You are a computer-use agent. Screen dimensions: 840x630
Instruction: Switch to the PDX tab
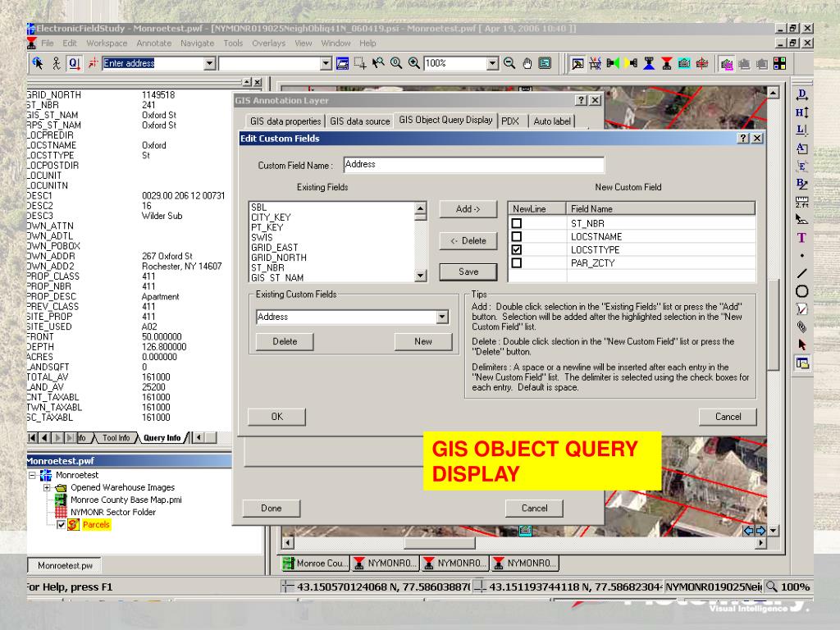tap(510, 121)
